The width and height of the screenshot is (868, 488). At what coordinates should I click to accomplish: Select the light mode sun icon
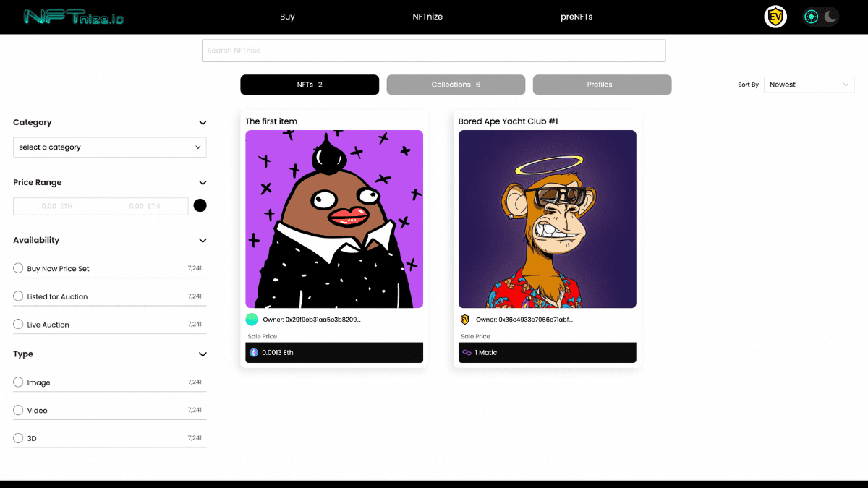tap(812, 17)
